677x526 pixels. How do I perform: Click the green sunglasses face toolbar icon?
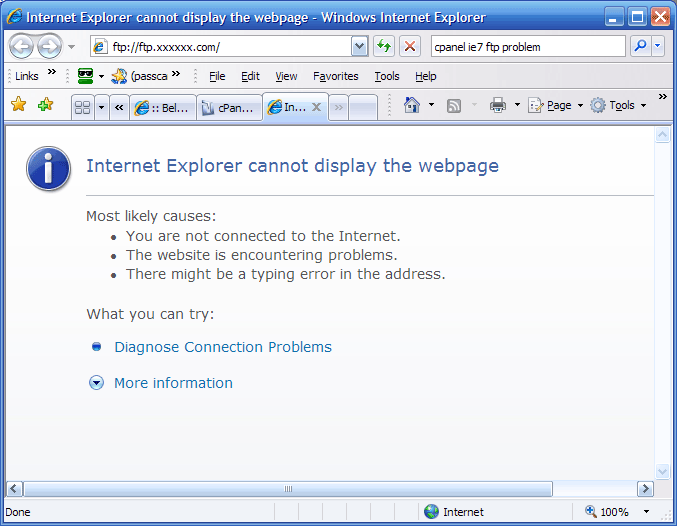tap(85, 76)
